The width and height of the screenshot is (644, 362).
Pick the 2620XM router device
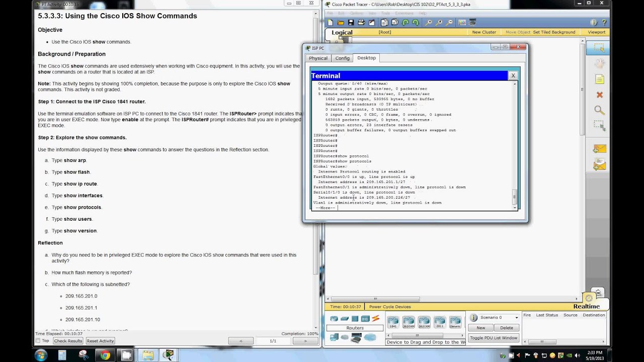click(409, 322)
